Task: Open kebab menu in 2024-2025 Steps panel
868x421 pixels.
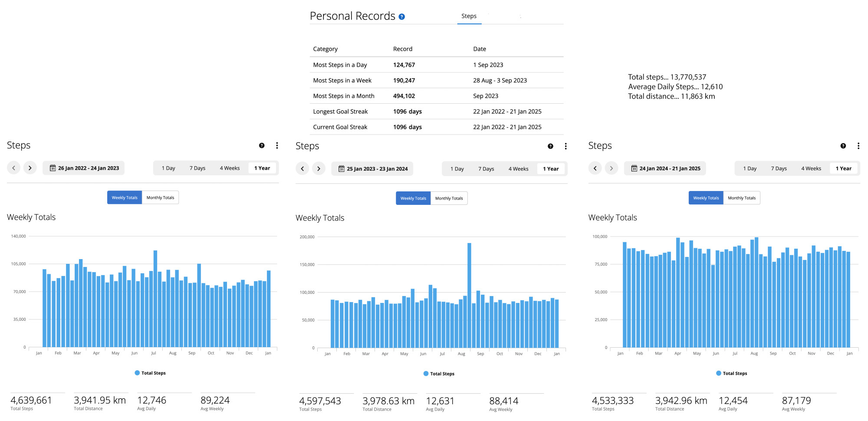Action: coord(858,146)
